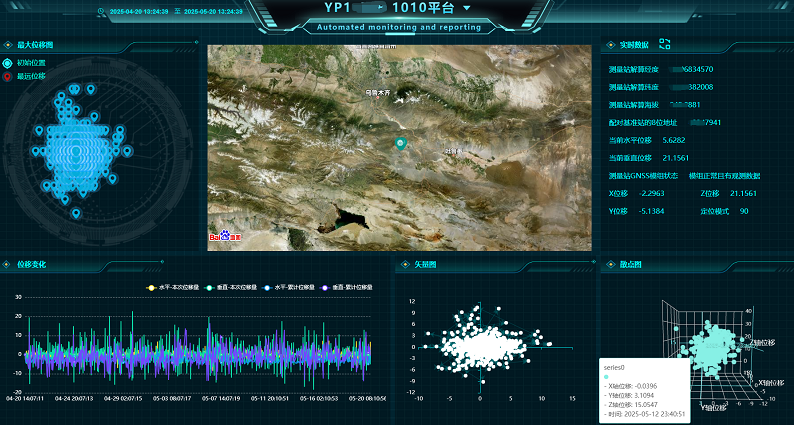Toggle the 垂直-累计位移量 legend series

(347, 287)
